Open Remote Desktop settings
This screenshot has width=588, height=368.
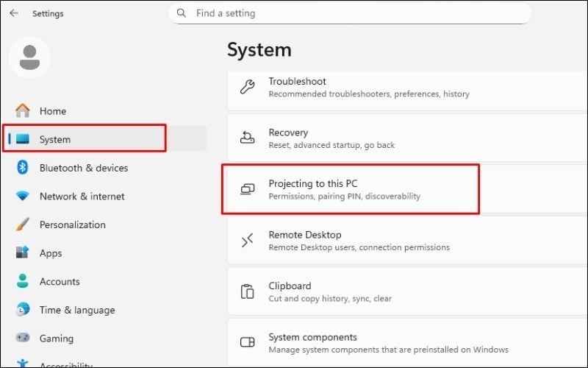pyautogui.click(x=408, y=241)
